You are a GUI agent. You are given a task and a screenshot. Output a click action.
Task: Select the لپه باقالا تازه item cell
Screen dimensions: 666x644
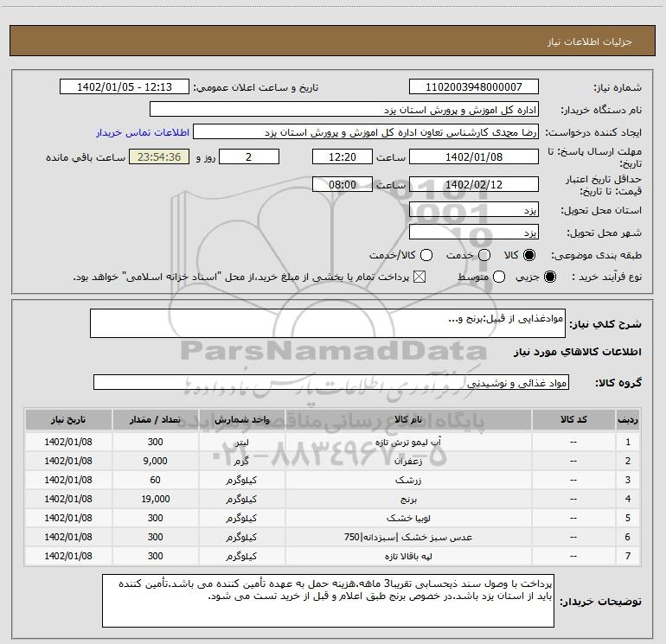point(408,556)
